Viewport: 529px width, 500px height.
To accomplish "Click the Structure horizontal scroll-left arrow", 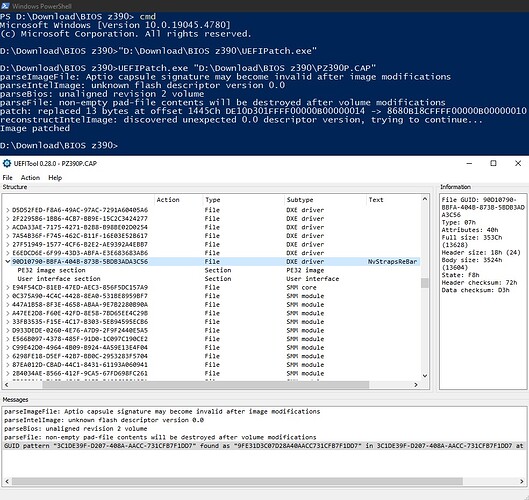I will click(7, 385).
